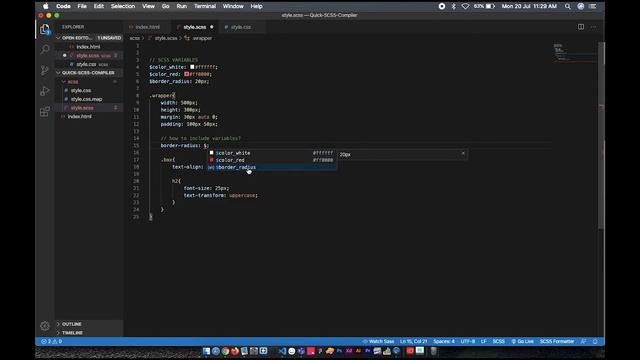Click the feedback icon in status bar
The image size is (640, 360).
click(584, 341)
